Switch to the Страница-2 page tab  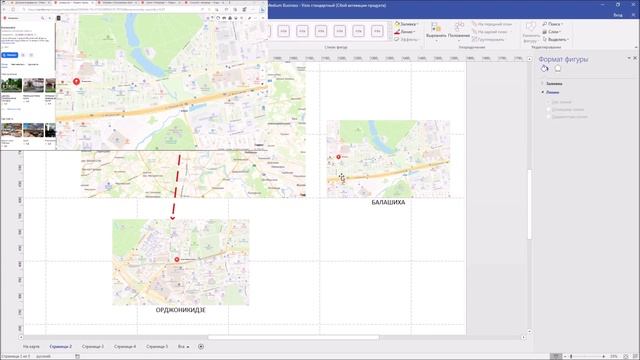[60, 347]
